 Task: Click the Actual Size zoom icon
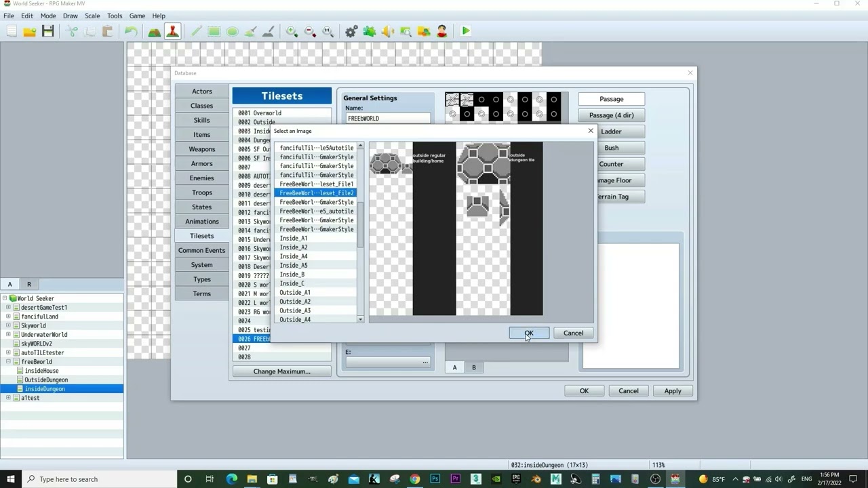(x=328, y=31)
